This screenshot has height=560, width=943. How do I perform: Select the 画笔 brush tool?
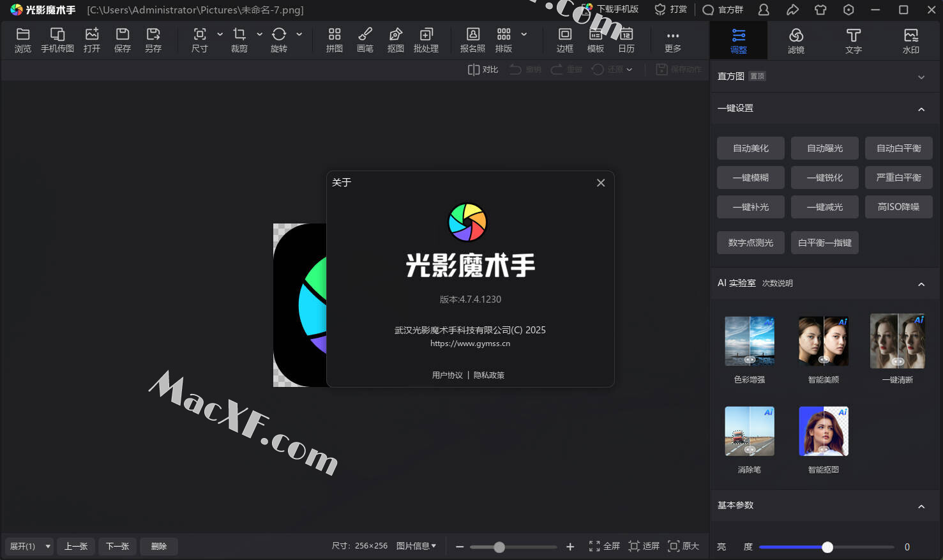(x=365, y=40)
